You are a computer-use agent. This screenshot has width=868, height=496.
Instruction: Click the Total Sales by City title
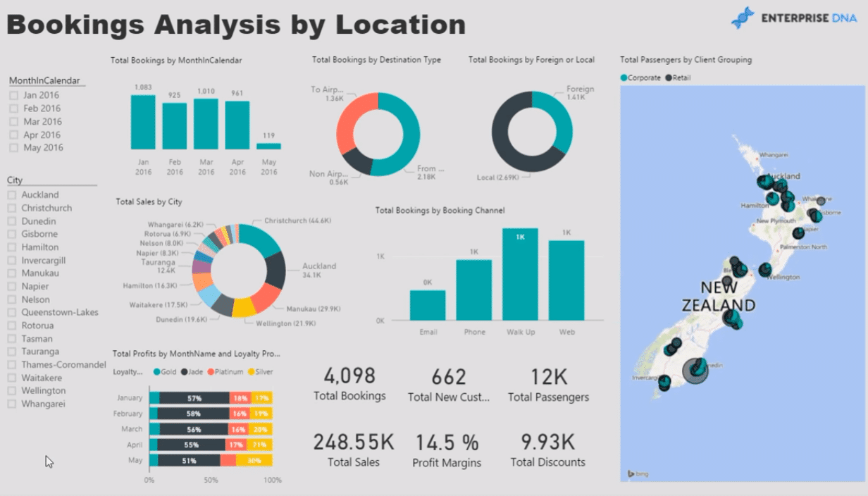(x=149, y=202)
